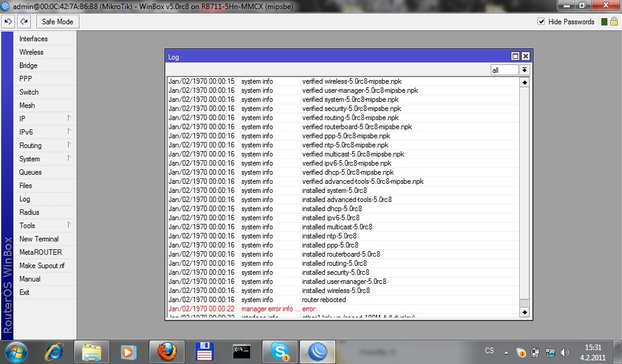This screenshot has height=364, width=622.
Task: Open Files from the sidebar
Action: point(45,186)
